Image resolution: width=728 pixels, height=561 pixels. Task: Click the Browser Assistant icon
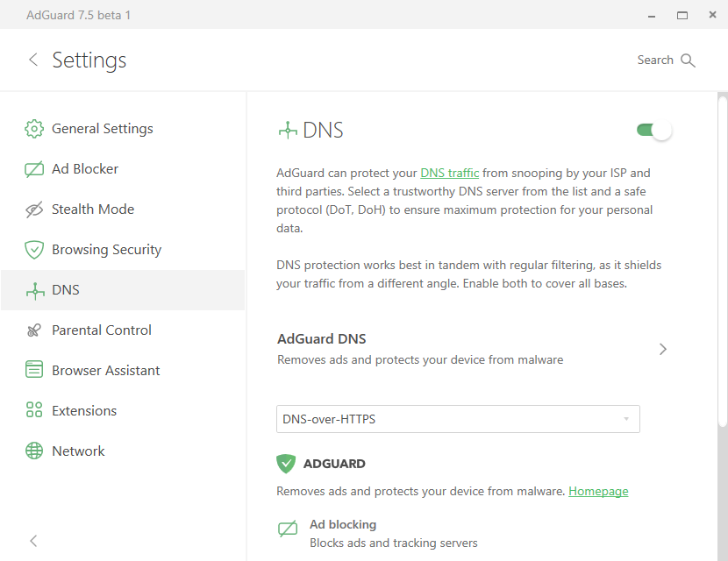click(34, 371)
